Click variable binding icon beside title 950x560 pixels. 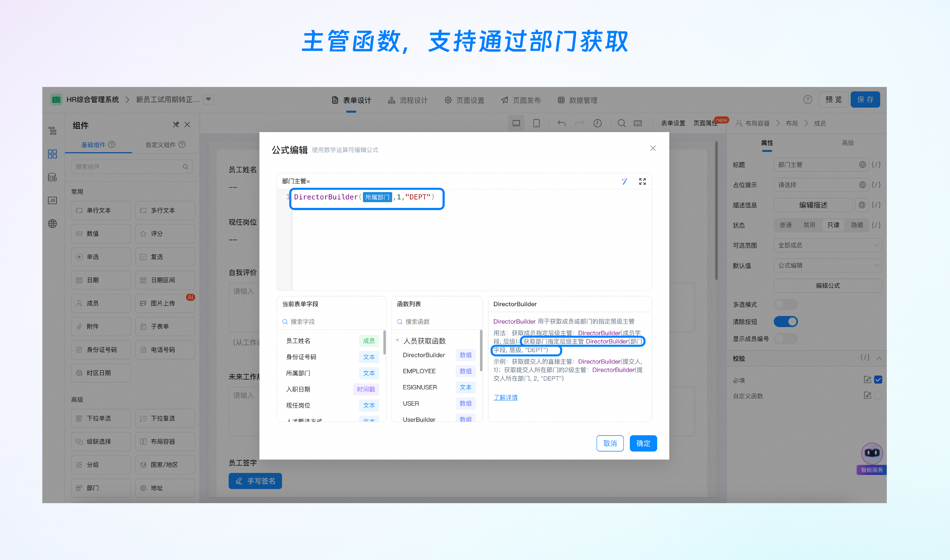point(876,165)
